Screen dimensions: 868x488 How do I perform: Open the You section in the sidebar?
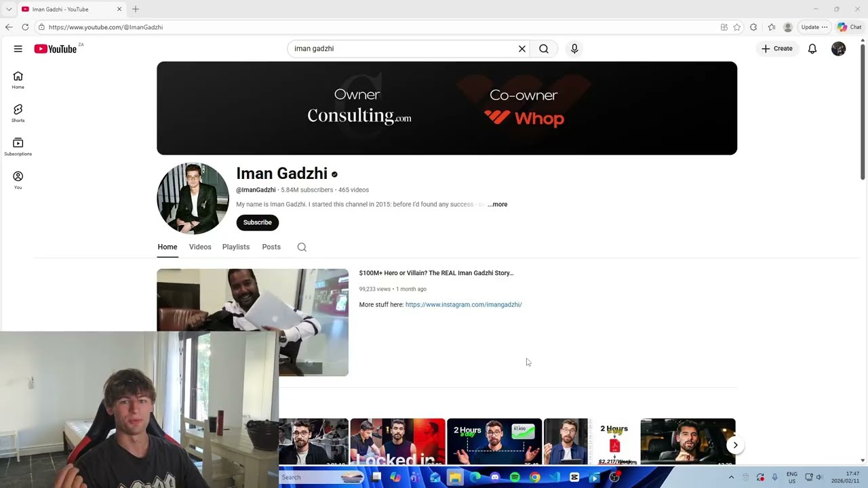(x=18, y=180)
